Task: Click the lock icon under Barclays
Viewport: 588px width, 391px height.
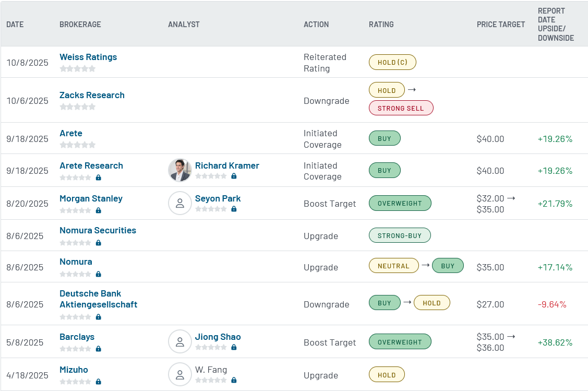Action: coord(98,349)
